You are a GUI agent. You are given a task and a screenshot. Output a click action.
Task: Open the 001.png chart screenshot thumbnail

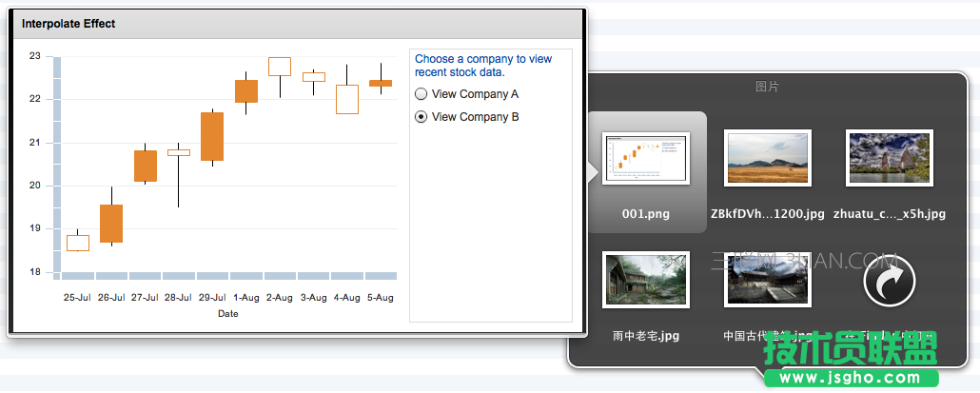coord(646,157)
